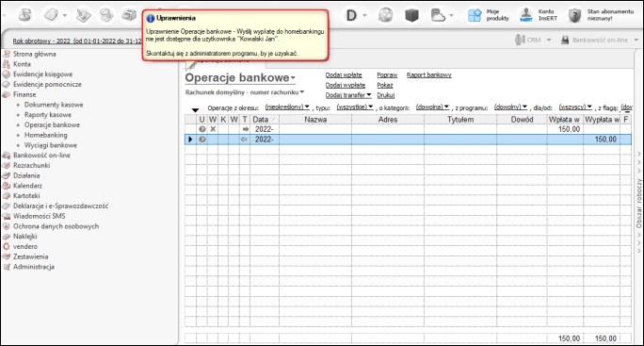Sort by the Dowód column header

[x=522, y=120]
